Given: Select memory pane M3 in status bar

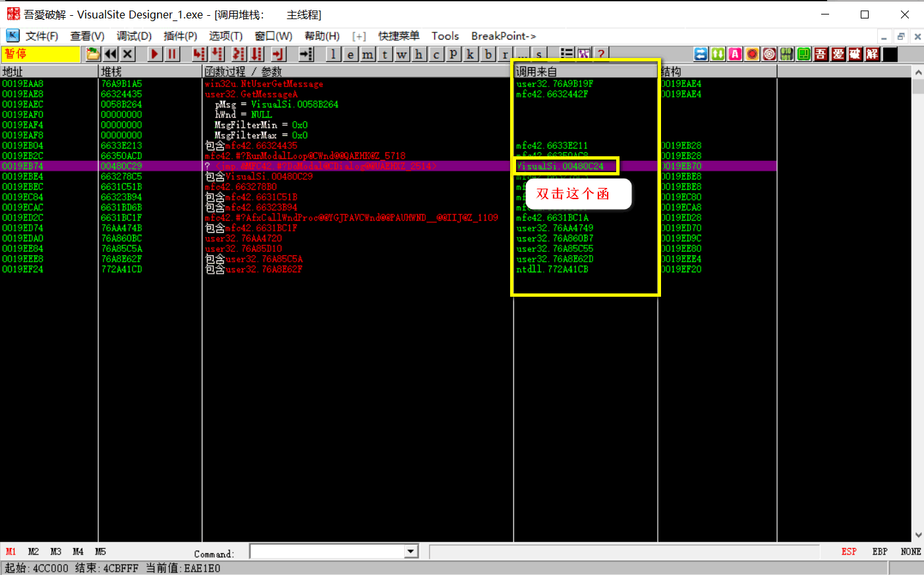Looking at the screenshot, I should point(55,551).
